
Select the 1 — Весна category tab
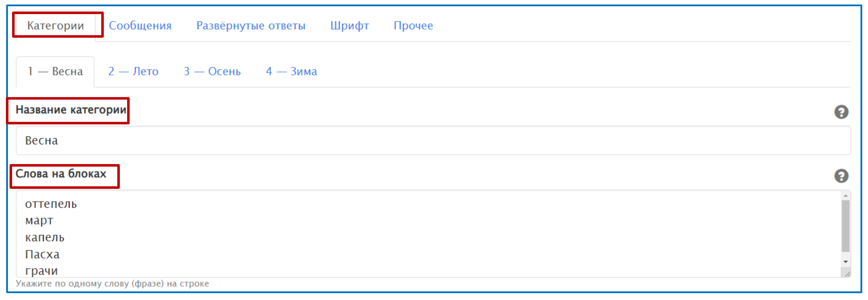56,71
